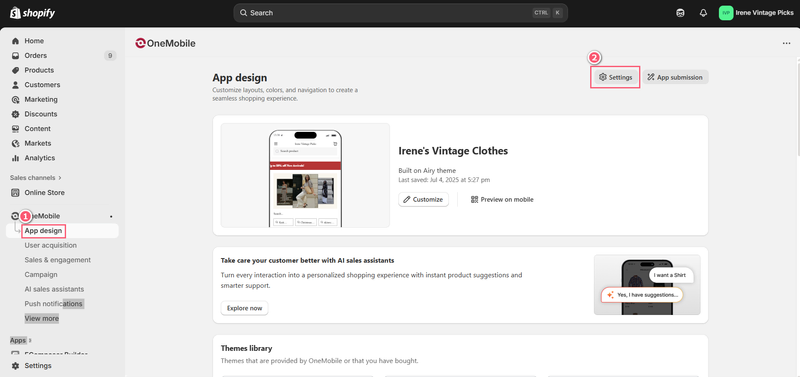Screen dimensions: 800x377
Task: Click the Analytics bar chart icon
Action: pos(15,158)
